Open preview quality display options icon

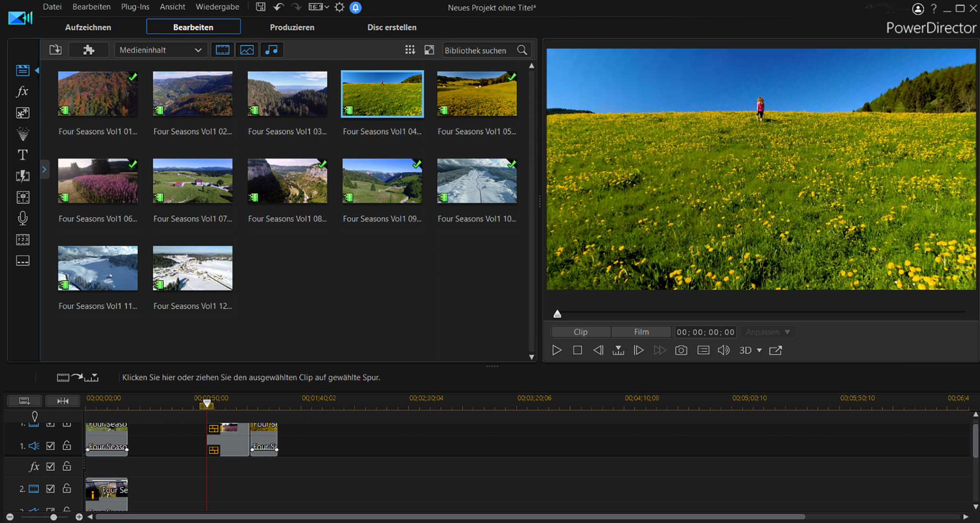(x=703, y=350)
